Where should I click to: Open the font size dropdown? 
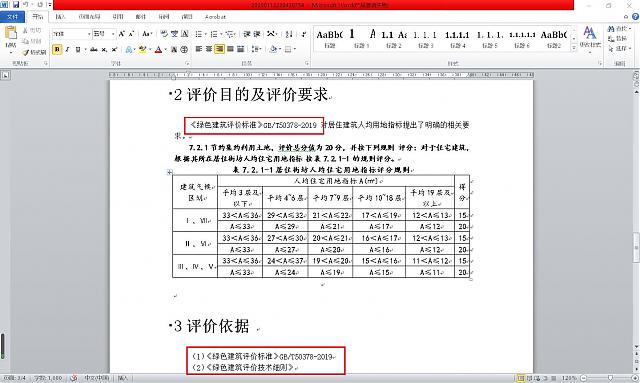tap(113, 34)
